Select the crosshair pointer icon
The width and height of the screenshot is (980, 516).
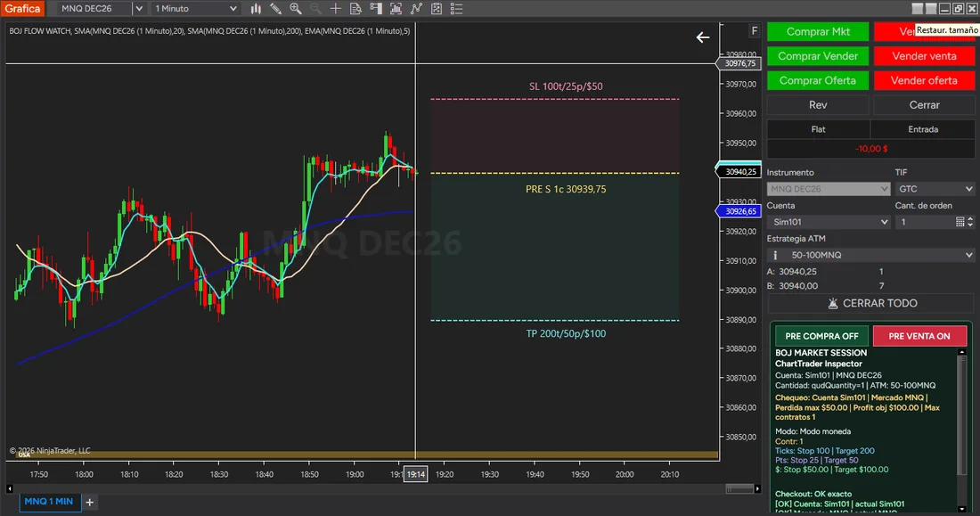pyautogui.click(x=336, y=9)
